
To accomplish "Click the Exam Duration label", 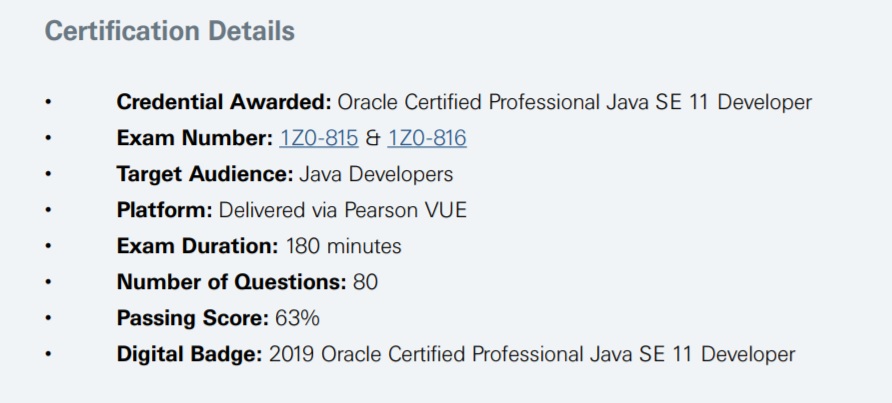I will pyautogui.click(x=197, y=246).
